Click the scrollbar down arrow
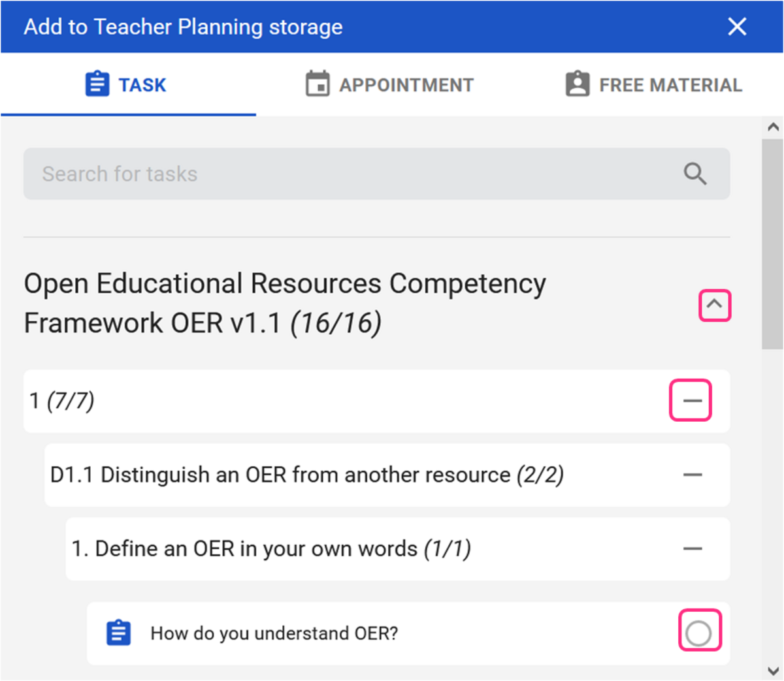The image size is (784, 681). 773,671
